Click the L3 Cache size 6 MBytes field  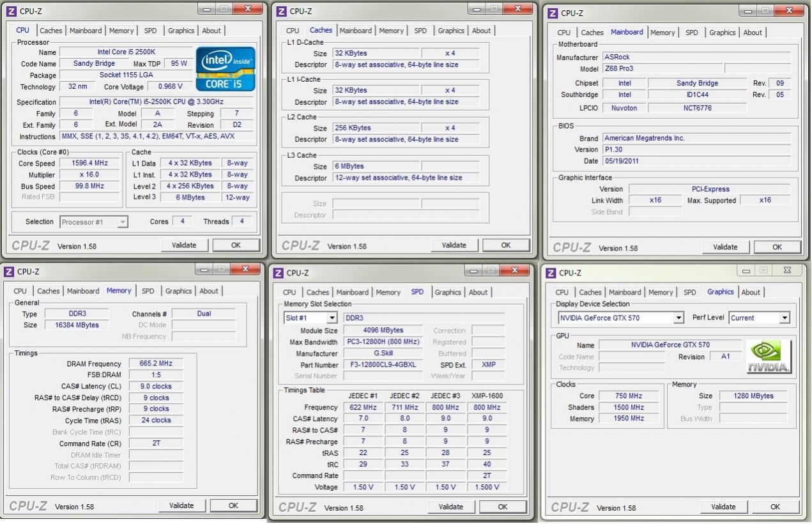376,166
